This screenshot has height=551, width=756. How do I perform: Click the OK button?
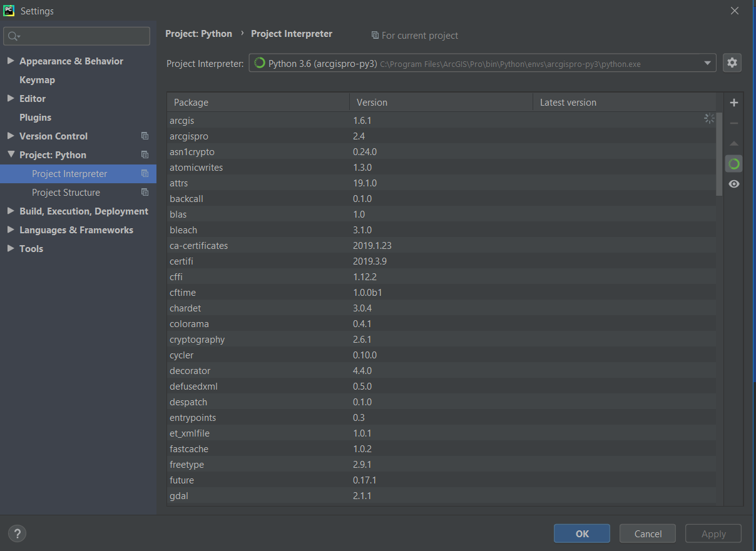(582, 533)
